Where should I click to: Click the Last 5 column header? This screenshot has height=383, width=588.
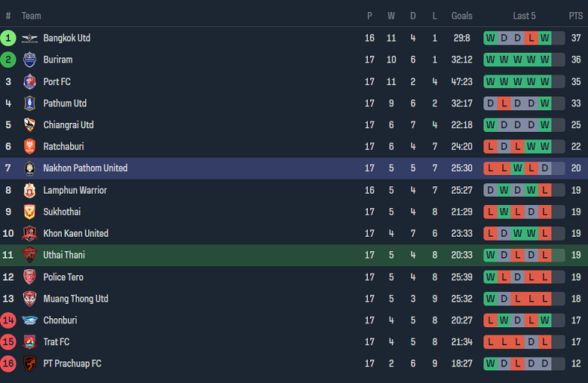(524, 16)
